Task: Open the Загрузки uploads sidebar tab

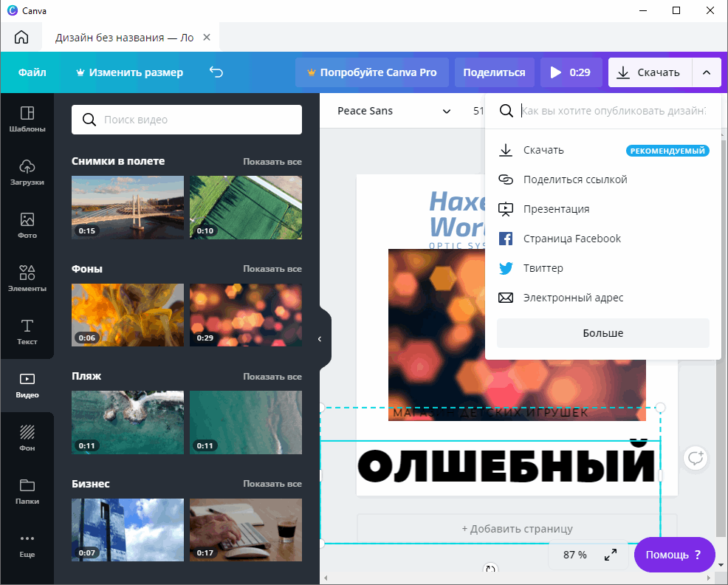Action: pyautogui.click(x=27, y=173)
